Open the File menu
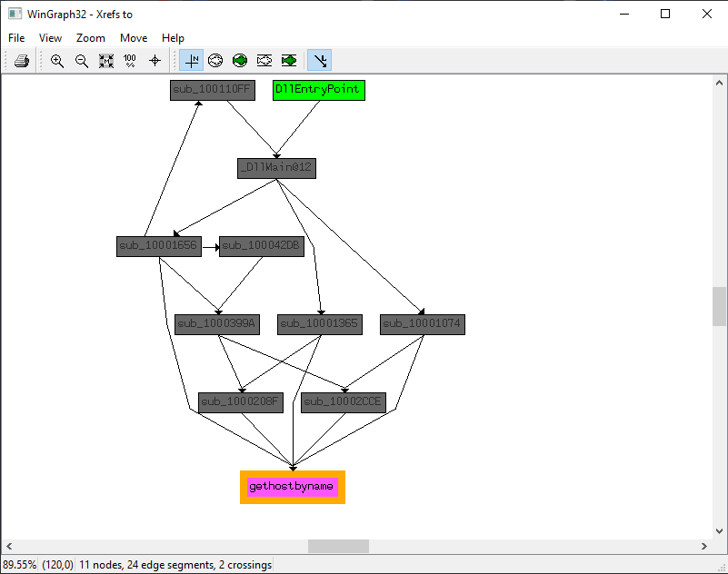This screenshot has width=728, height=574. point(16,38)
